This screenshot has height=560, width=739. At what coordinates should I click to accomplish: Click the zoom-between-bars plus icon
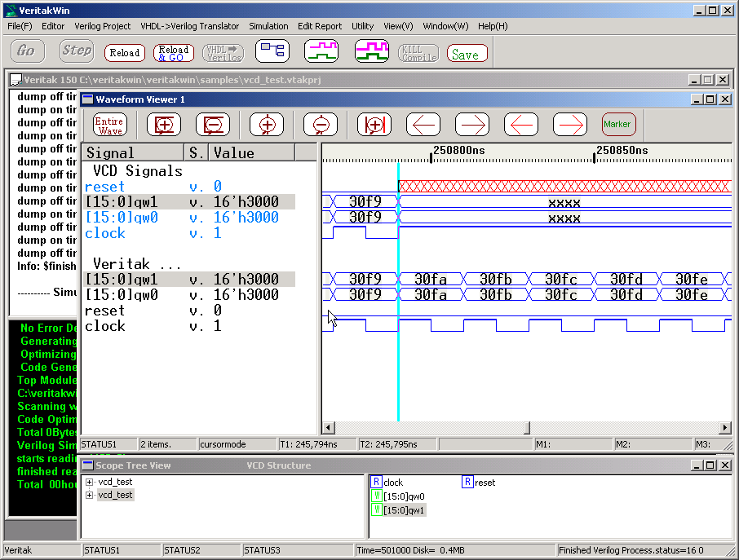[x=374, y=125]
